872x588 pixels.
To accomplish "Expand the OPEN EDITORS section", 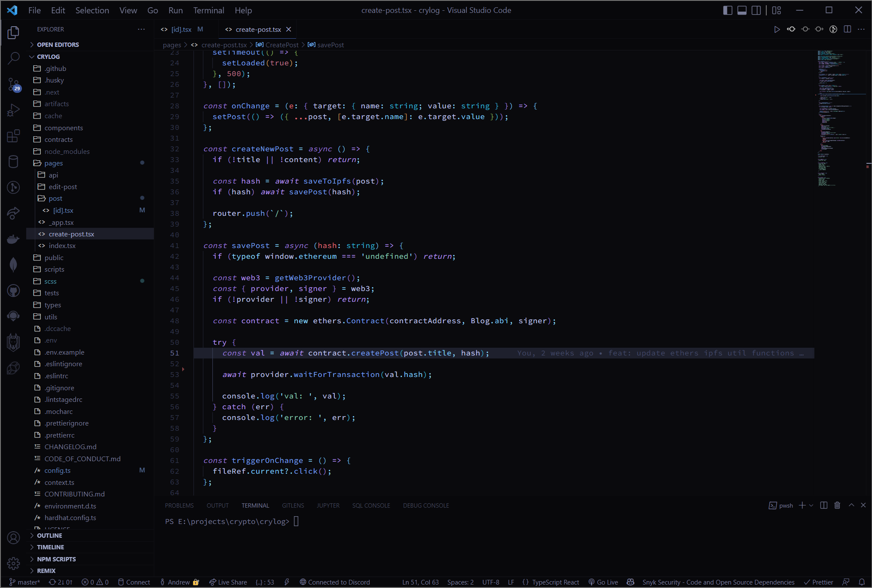I will 58,45.
